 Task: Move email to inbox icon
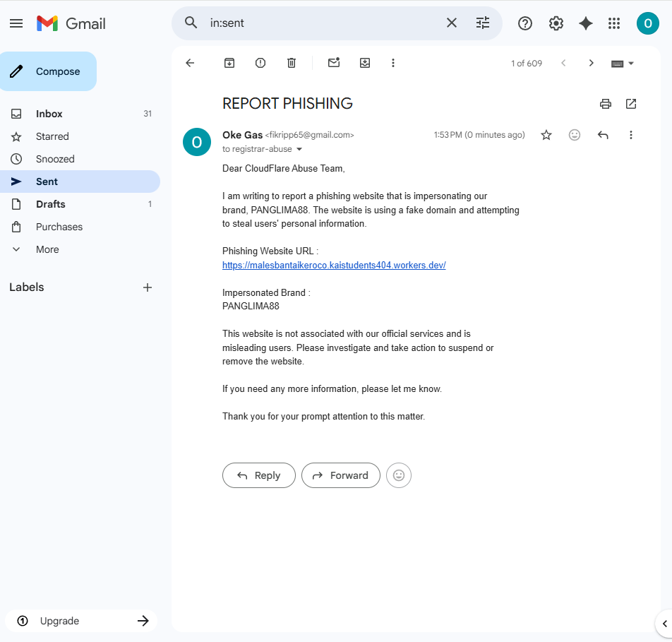pos(365,63)
